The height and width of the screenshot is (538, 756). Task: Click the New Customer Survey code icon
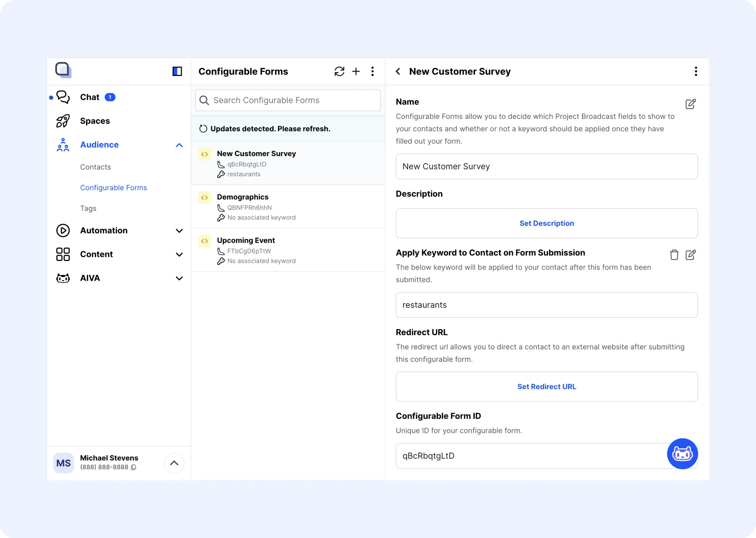pyautogui.click(x=205, y=154)
